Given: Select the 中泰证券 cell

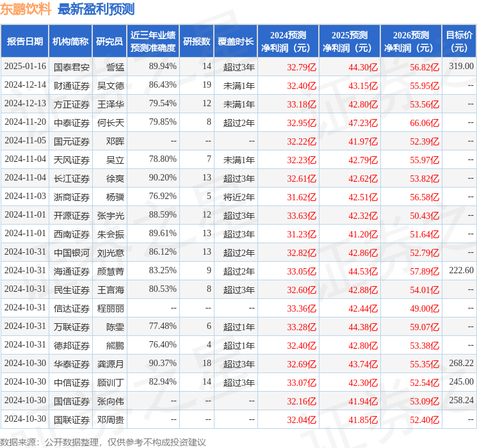Looking at the screenshot, I should 72,123.
